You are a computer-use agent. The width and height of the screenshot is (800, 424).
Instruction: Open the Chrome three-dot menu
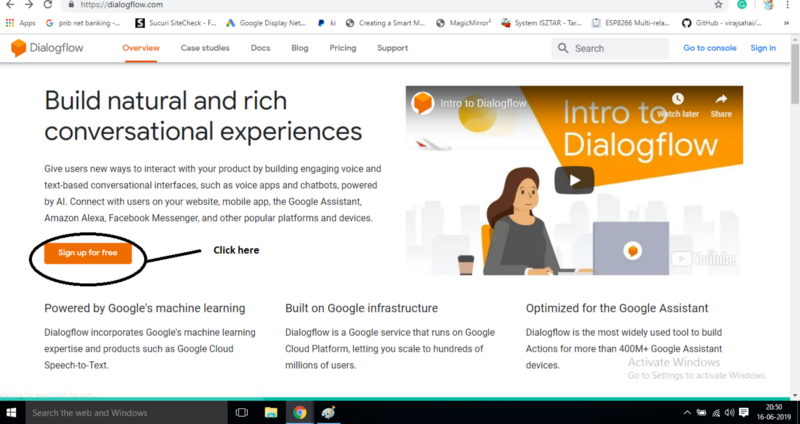(x=788, y=5)
